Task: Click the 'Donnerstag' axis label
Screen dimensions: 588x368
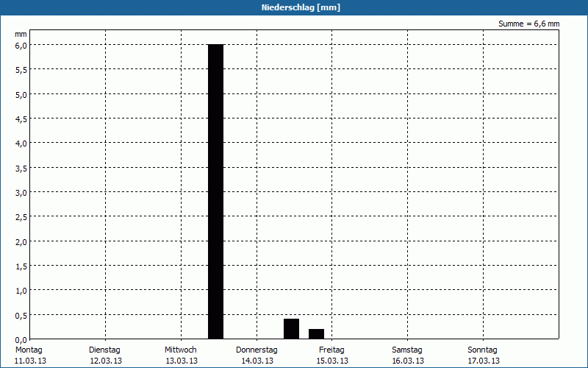Action: coord(257,350)
